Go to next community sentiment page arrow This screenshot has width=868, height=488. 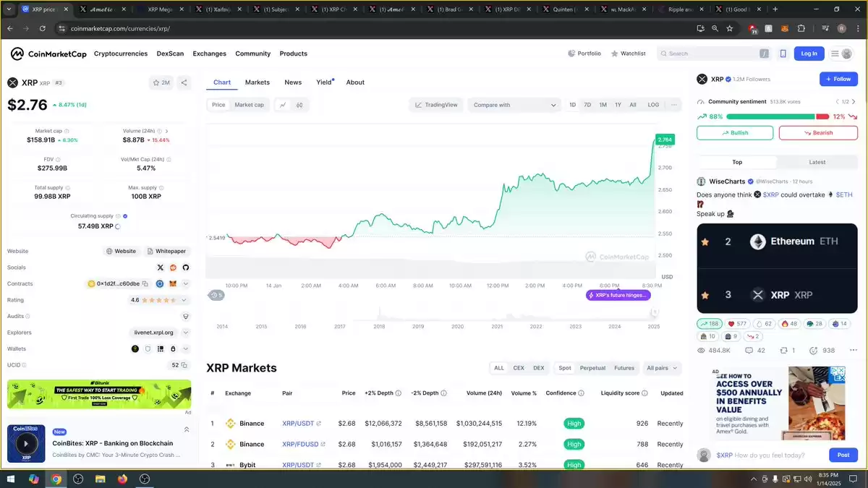coord(854,102)
